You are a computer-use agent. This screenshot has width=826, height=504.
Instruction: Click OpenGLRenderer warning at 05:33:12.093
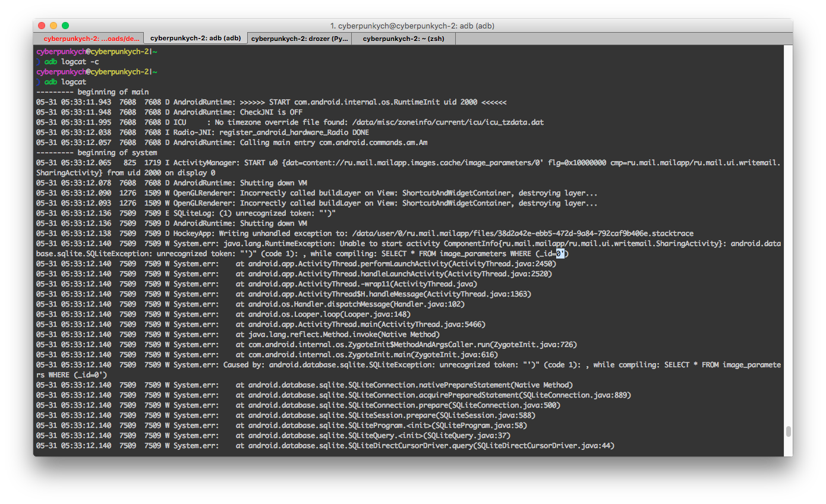coord(317,203)
